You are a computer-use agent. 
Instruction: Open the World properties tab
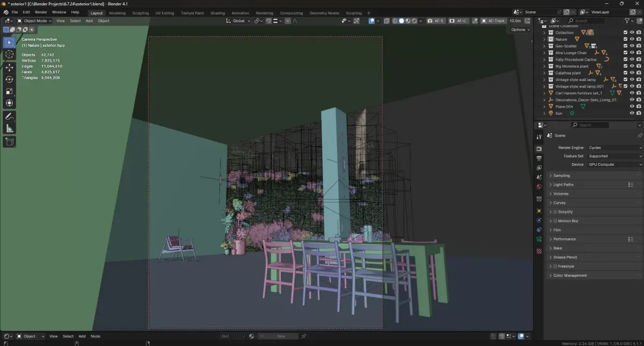tap(539, 187)
